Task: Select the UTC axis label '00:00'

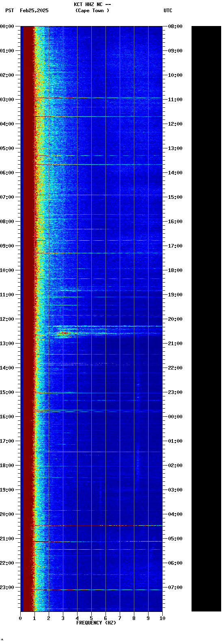Action: point(175,417)
